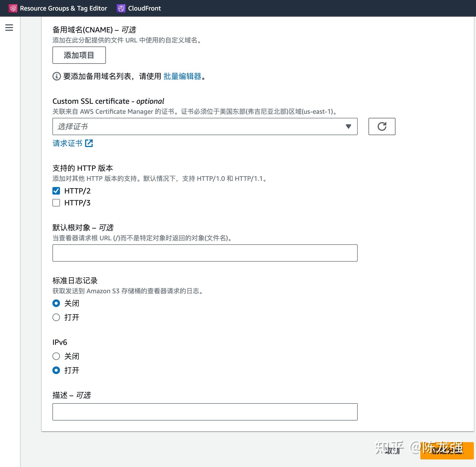Click the 描述 input field
The height and width of the screenshot is (467, 476).
coord(205,411)
